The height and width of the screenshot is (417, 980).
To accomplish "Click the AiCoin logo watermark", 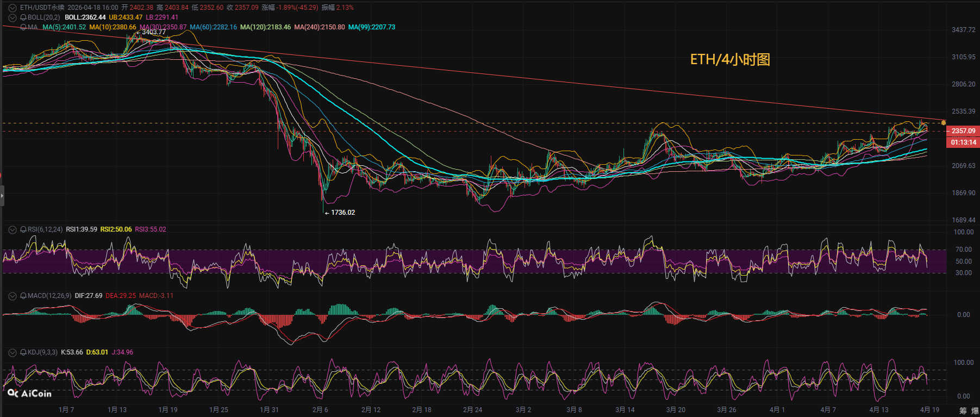I will click(30, 393).
